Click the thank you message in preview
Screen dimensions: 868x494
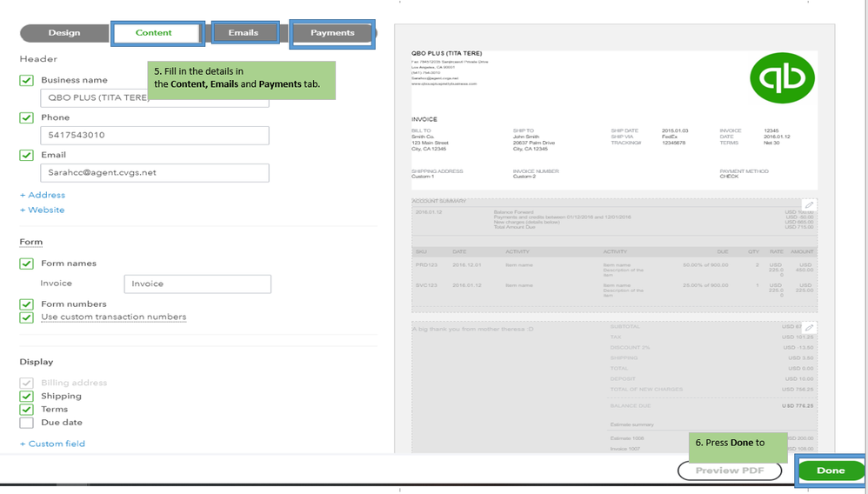(x=473, y=330)
